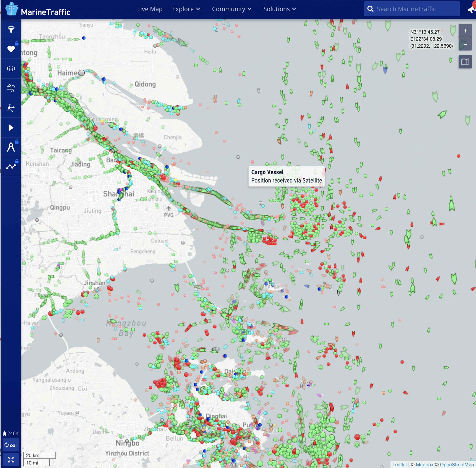This screenshot has width=476, height=468.
Task: Toggle the density maps network icon
Action: pyautogui.click(x=11, y=108)
